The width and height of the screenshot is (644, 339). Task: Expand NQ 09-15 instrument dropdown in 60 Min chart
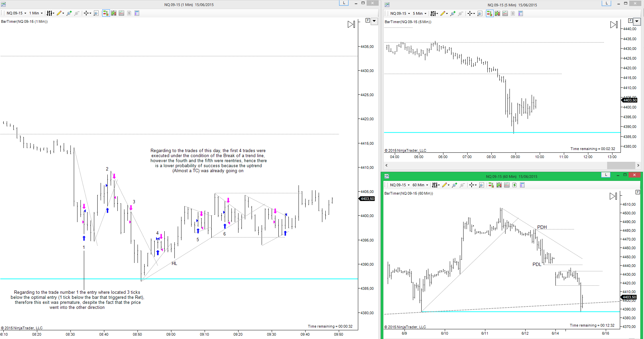pyautogui.click(x=400, y=185)
